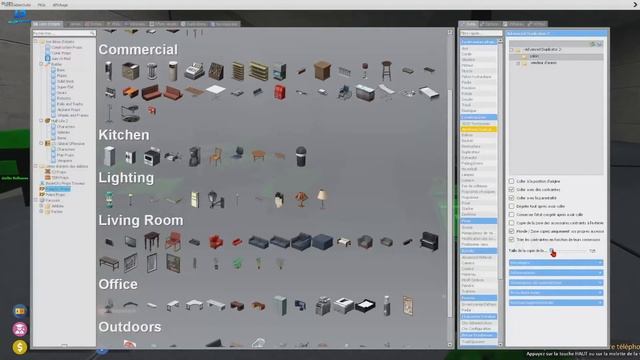The height and width of the screenshot is (360, 640).
Task: Pick the round dark table in Living Room
Action: [152, 241]
